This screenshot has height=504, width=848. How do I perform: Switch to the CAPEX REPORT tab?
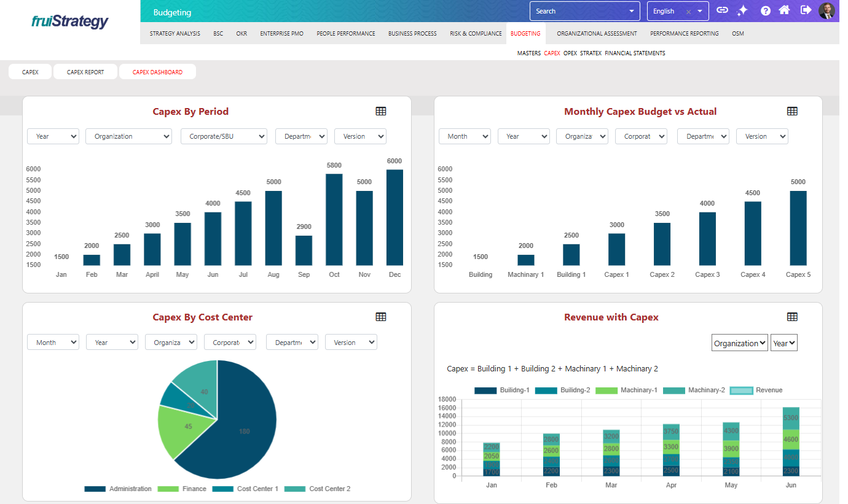coord(85,72)
